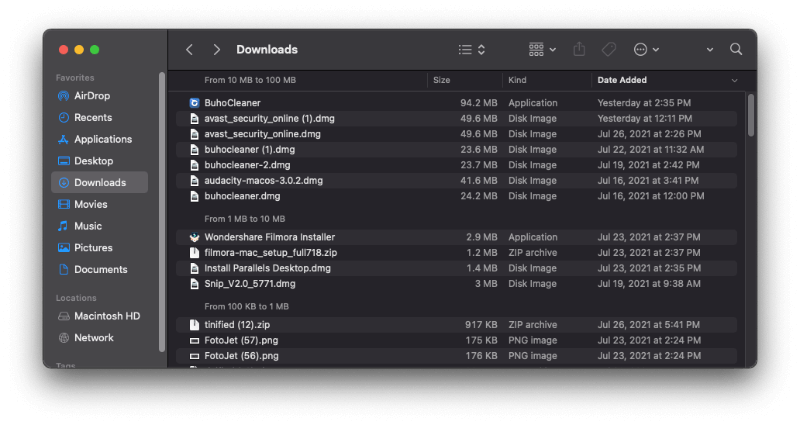
Task: Go back with the left chevron button
Action: pos(190,49)
